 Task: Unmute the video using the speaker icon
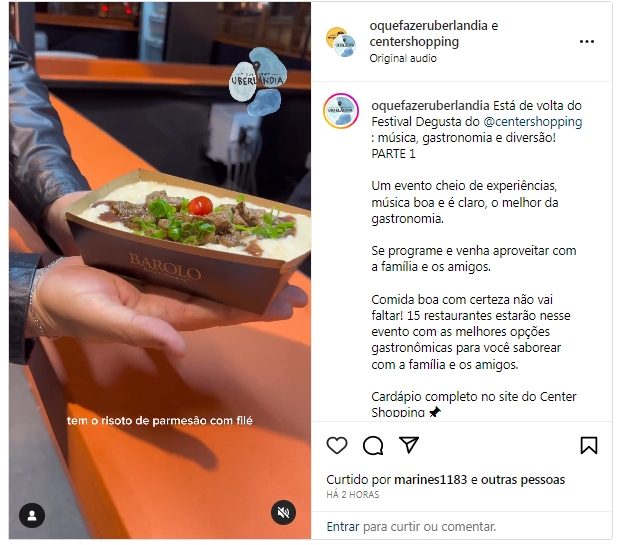coord(283,513)
